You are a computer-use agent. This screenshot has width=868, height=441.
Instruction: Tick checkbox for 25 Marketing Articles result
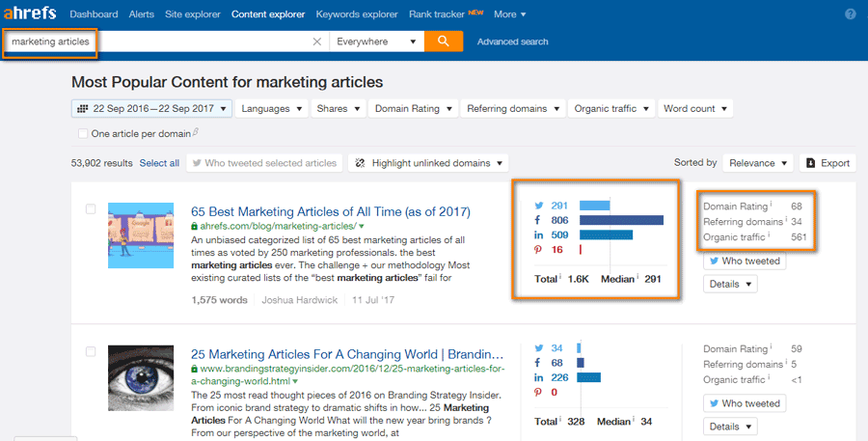pyautogui.click(x=91, y=351)
